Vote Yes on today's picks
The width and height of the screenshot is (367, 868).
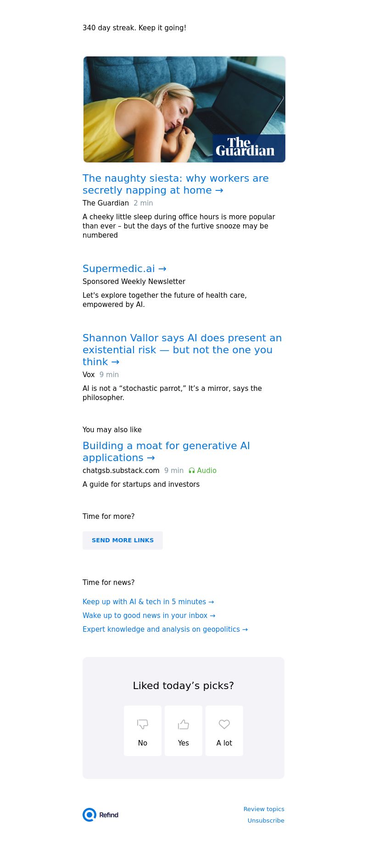[x=183, y=731]
